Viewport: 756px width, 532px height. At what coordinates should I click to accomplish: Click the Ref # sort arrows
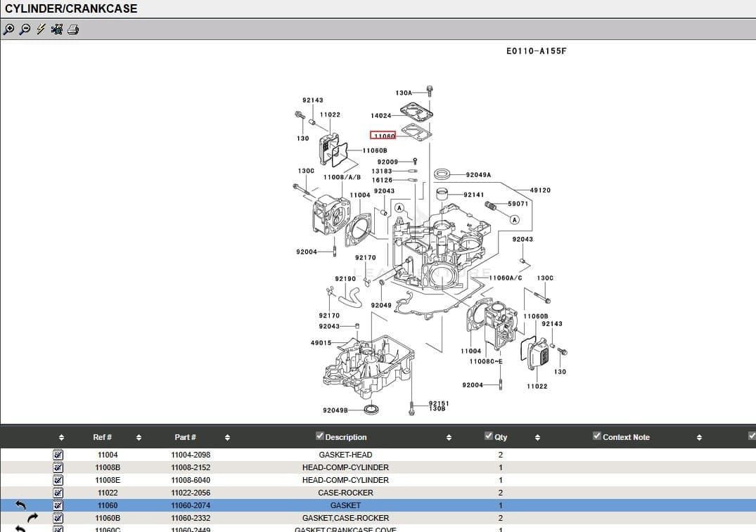coord(138,436)
